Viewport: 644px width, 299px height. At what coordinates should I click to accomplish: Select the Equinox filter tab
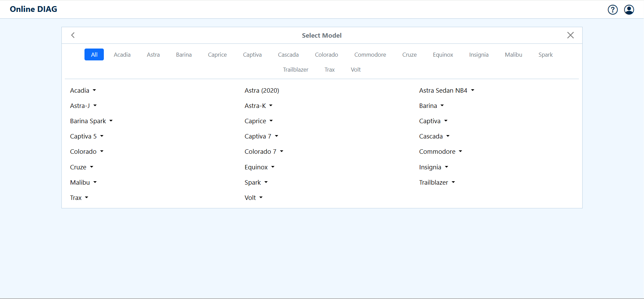pos(443,55)
